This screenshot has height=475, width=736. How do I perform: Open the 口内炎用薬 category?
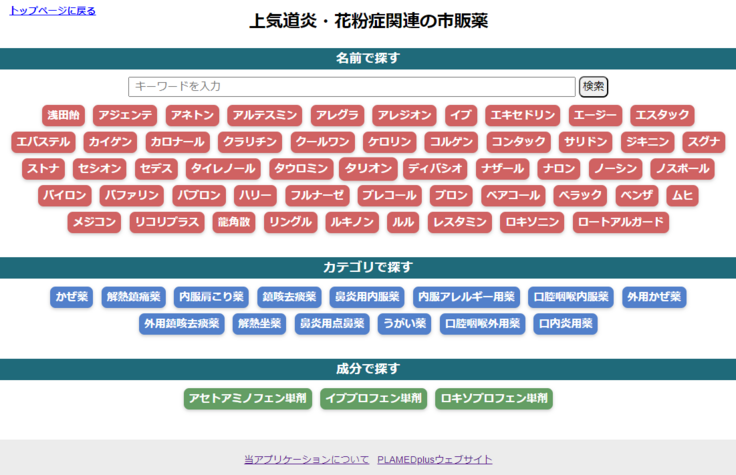(x=566, y=324)
